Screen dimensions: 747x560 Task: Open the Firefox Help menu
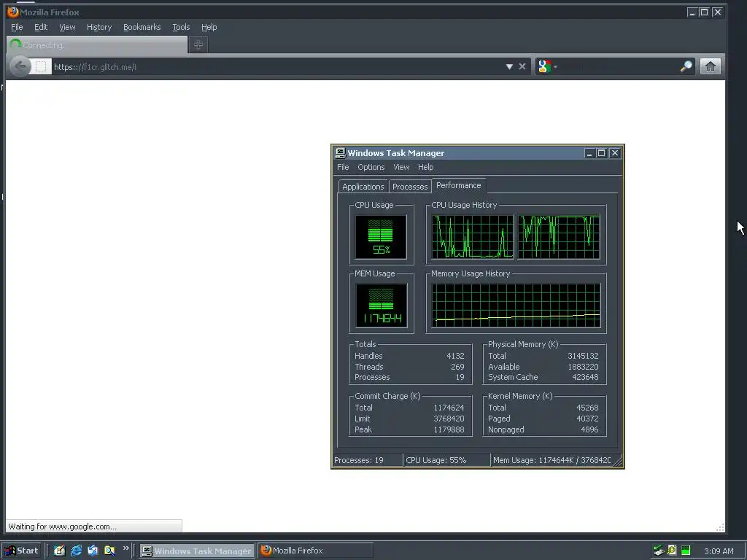(209, 27)
